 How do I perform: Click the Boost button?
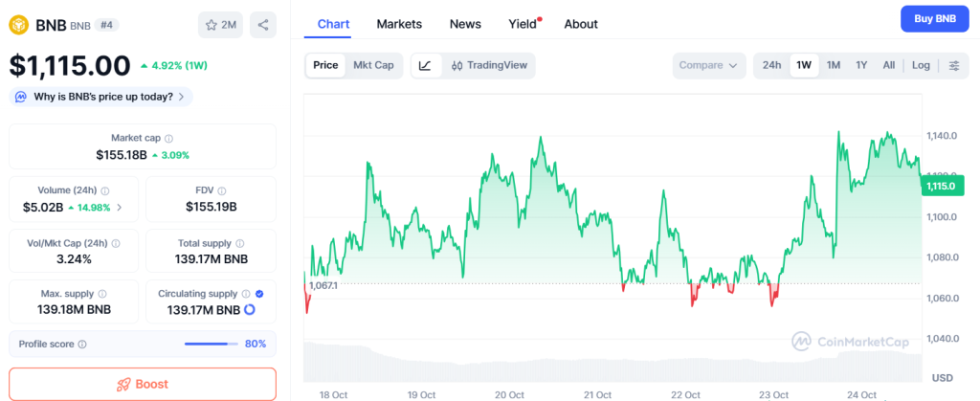(x=143, y=384)
